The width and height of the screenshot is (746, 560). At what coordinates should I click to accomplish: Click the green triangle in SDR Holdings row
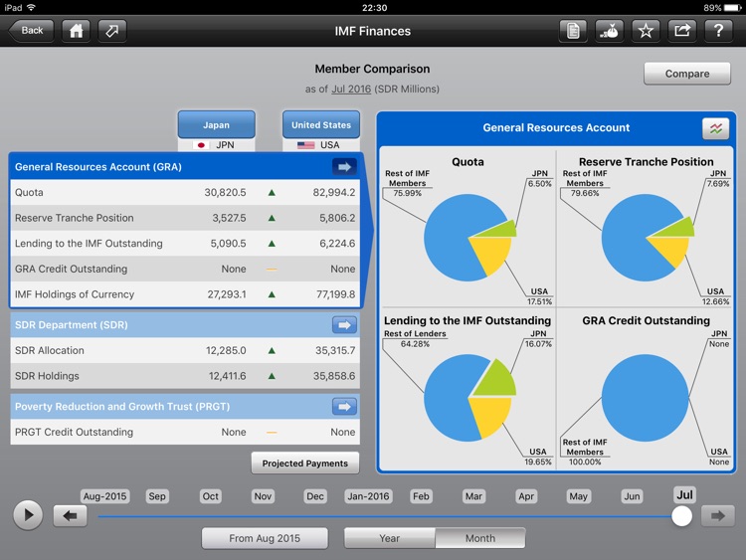pyautogui.click(x=272, y=376)
